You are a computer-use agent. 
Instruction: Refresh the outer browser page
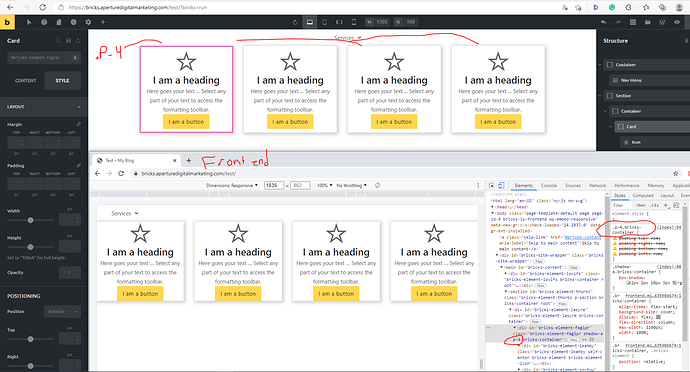click(x=43, y=7)
